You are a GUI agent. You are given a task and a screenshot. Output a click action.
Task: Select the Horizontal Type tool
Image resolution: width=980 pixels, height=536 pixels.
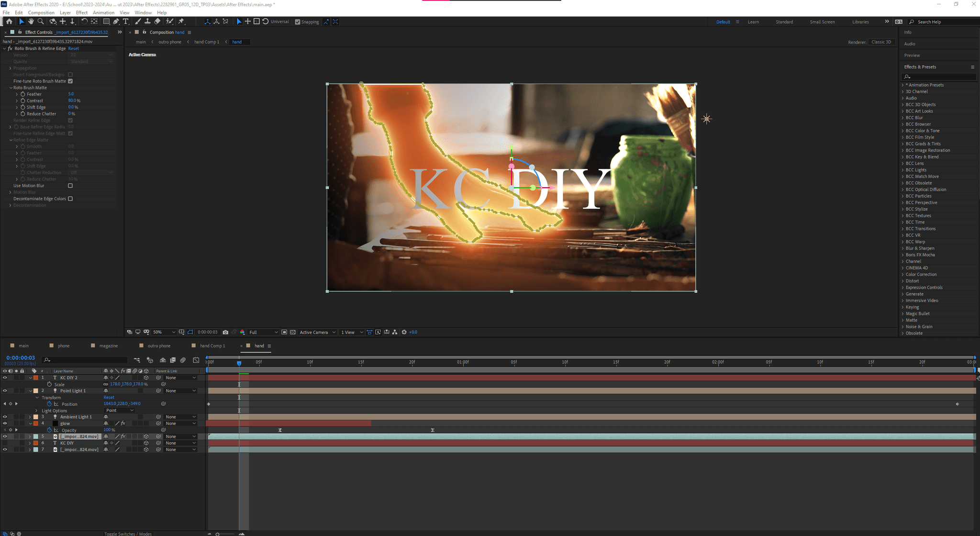126,22
